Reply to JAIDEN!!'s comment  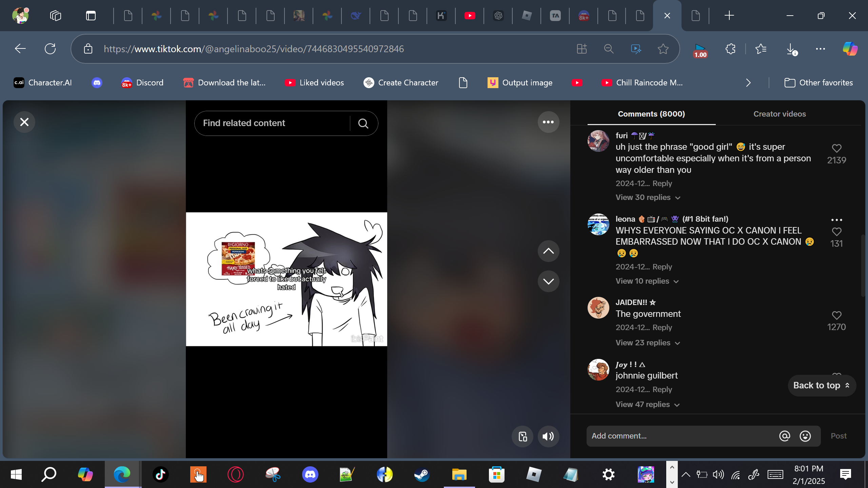pyautogui.click(x=662, y=328)
